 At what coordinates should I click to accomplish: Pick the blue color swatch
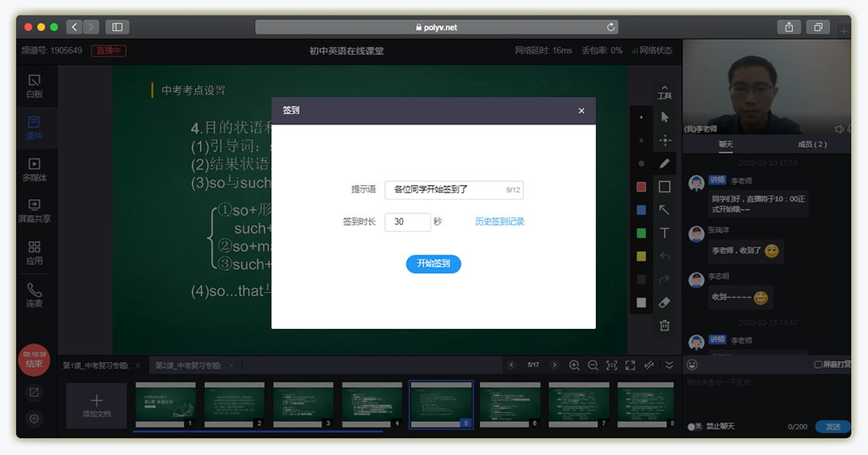pos(641,210)
